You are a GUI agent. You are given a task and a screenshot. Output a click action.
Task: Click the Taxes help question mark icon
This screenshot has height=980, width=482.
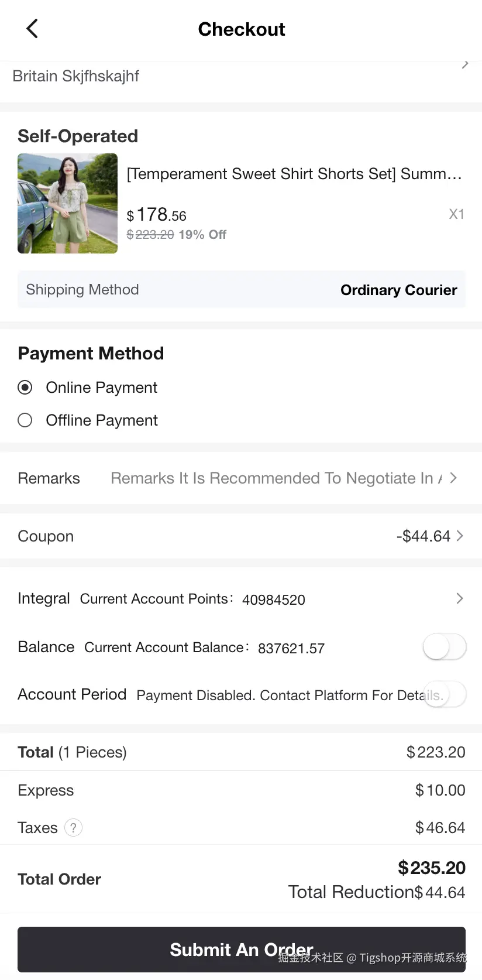coord(73,828)
